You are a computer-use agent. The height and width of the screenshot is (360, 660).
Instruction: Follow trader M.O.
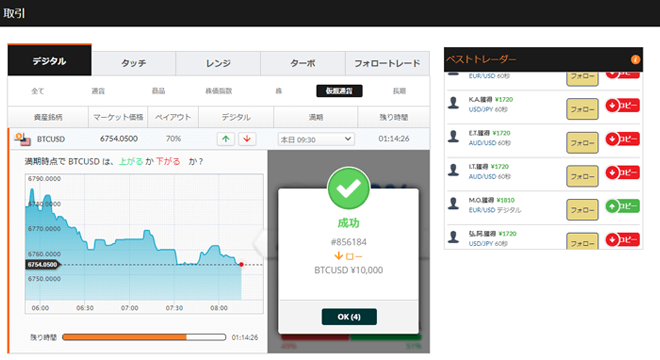[582, 210]
